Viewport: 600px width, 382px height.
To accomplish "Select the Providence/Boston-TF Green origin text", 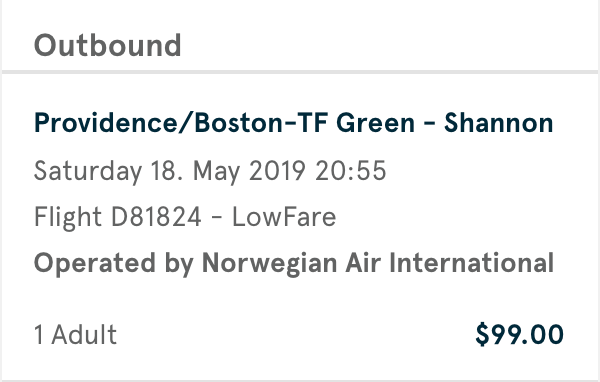I will pos(225,123).
